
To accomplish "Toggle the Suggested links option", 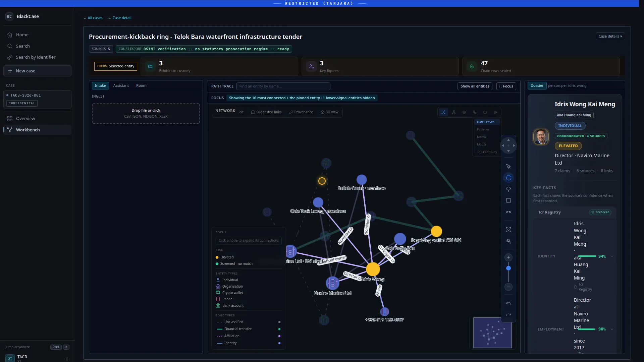I will pyautogui.click(x=266, y=112).
